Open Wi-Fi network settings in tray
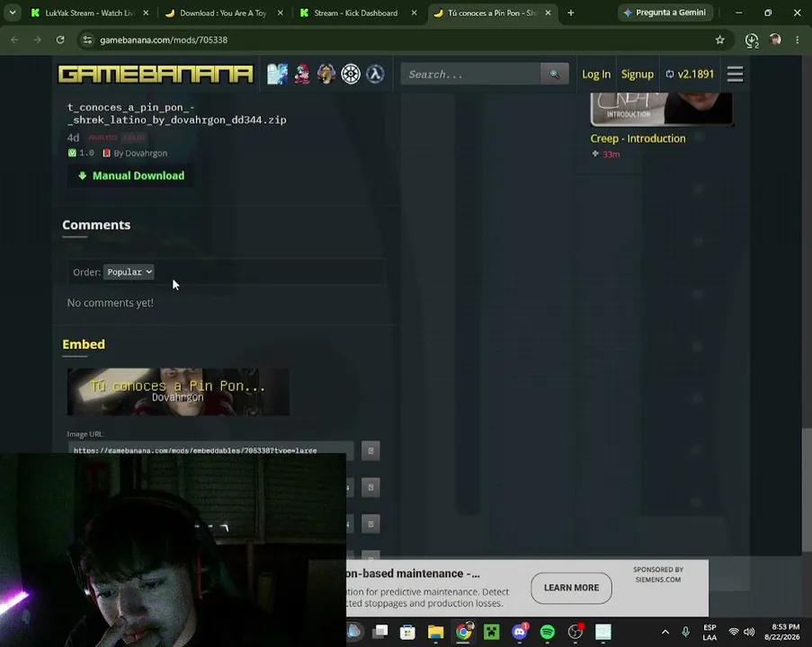This screenshot has height=647, width=812. tap(733, 632)
